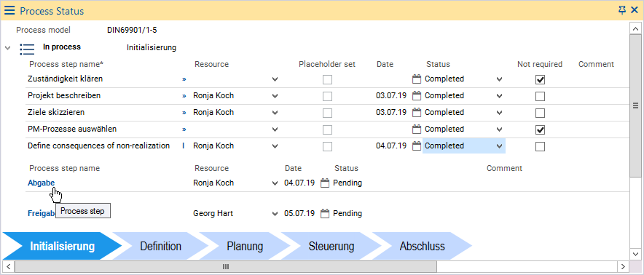This screenshot has height=275, width=644.
Task: Close the Process Status panel
Action: click(635, 10)
